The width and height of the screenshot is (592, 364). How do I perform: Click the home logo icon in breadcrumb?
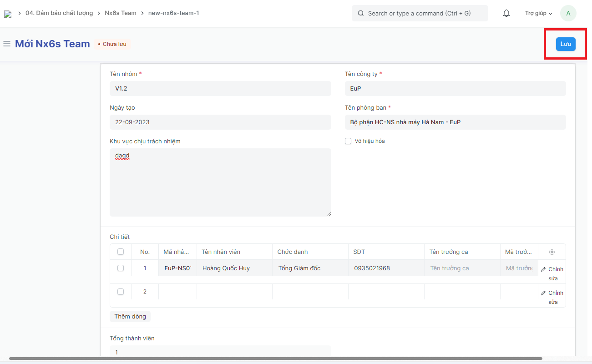tap(8, 14)
